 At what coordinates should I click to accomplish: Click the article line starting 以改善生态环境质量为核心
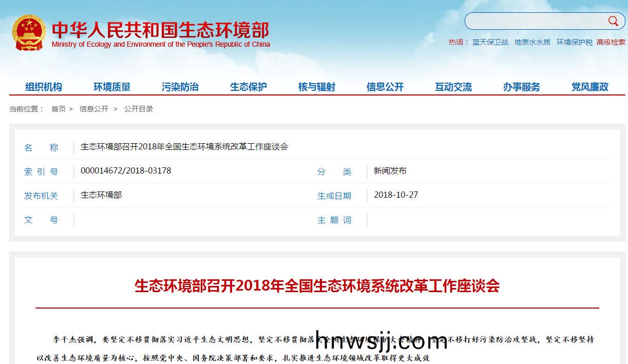tap(233, 358)
